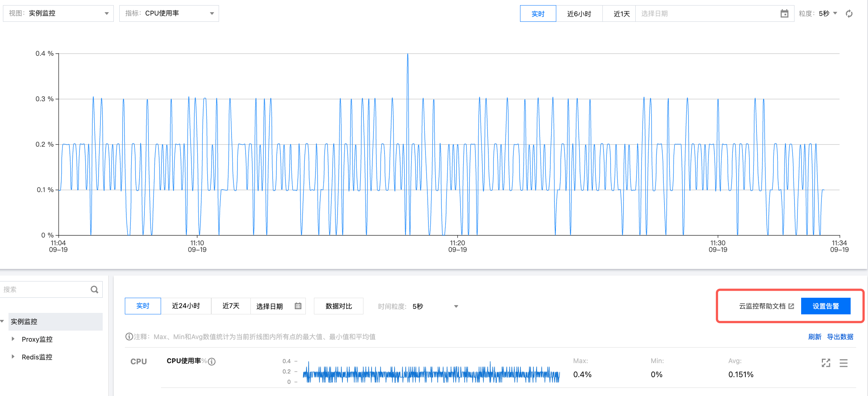
Task: Open the hamburger menu on CPU row
Action: pos(844,363)
